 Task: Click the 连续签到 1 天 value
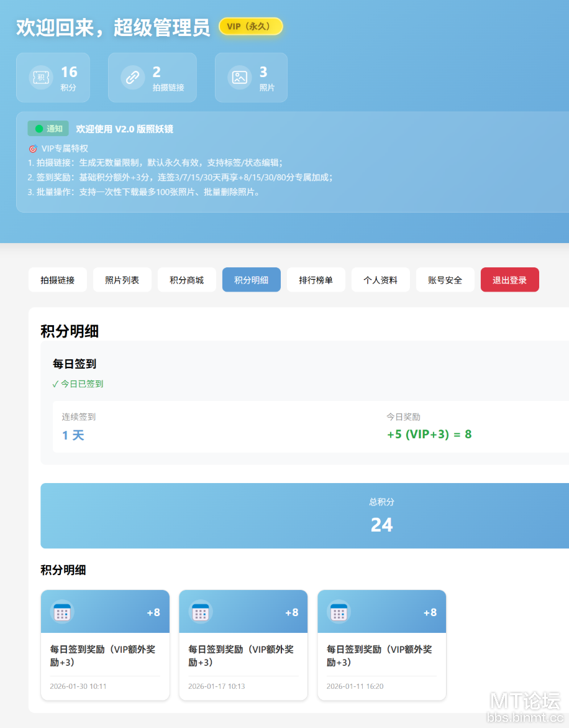[73, 435]
